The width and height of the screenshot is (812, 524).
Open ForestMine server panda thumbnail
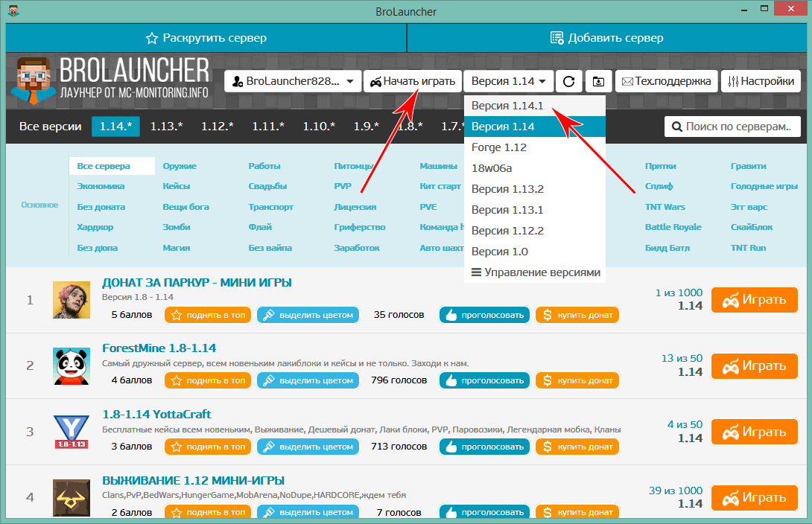click(x=72, y=365)
